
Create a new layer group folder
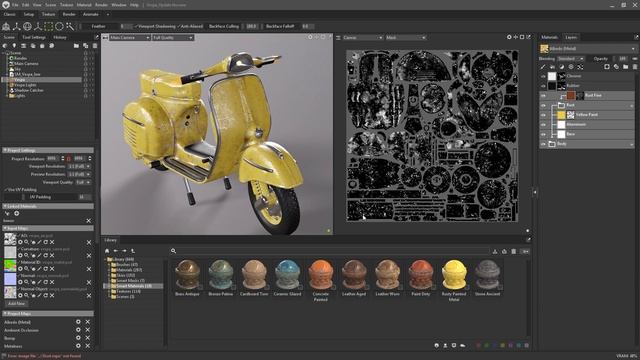(x=626, y=67)
